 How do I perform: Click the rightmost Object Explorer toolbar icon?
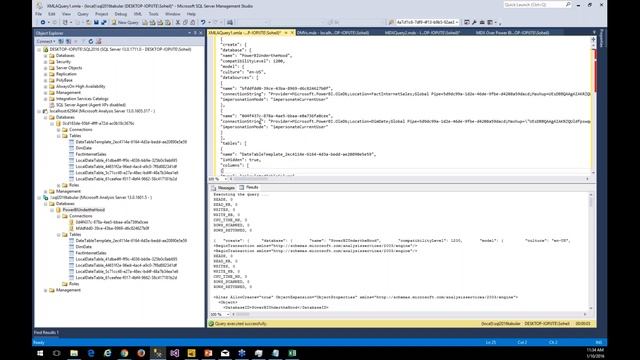click(98, 41)
